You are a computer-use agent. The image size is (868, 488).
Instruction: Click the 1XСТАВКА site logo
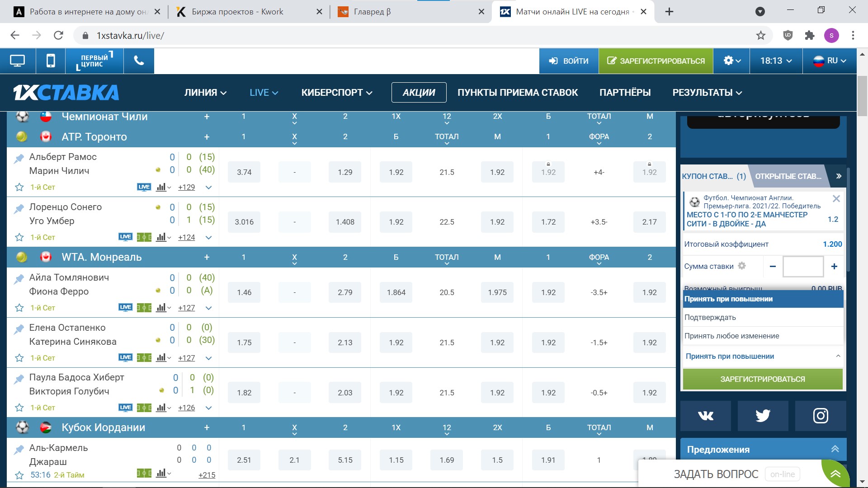[66, 93]
